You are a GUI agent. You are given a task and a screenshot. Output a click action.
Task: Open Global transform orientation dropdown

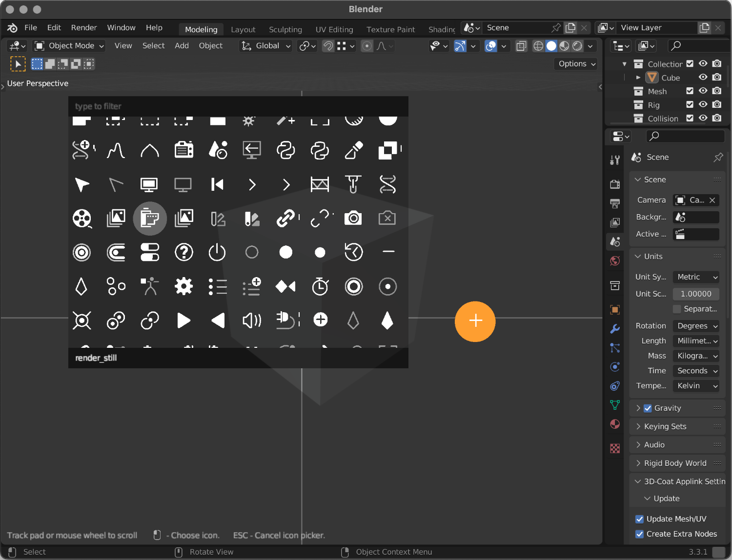(265, 46)
